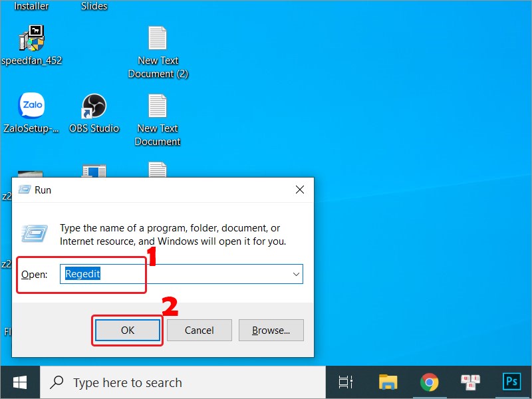Click the Browse... button
Screen dimensions: 532x399
click(x=271, y=330)
